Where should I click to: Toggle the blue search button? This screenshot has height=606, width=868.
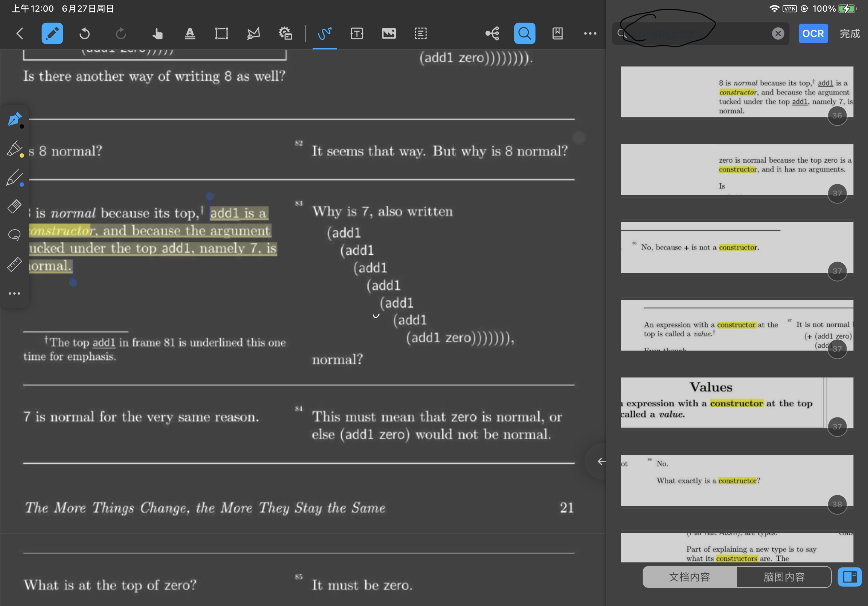[x=525, y=33]
